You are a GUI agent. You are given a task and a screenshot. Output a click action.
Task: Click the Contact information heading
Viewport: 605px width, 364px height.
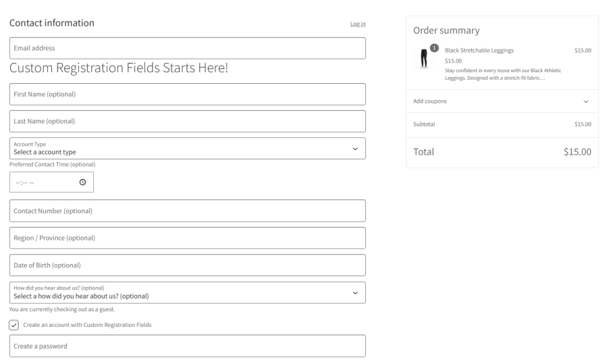click(x=52, y=23)
